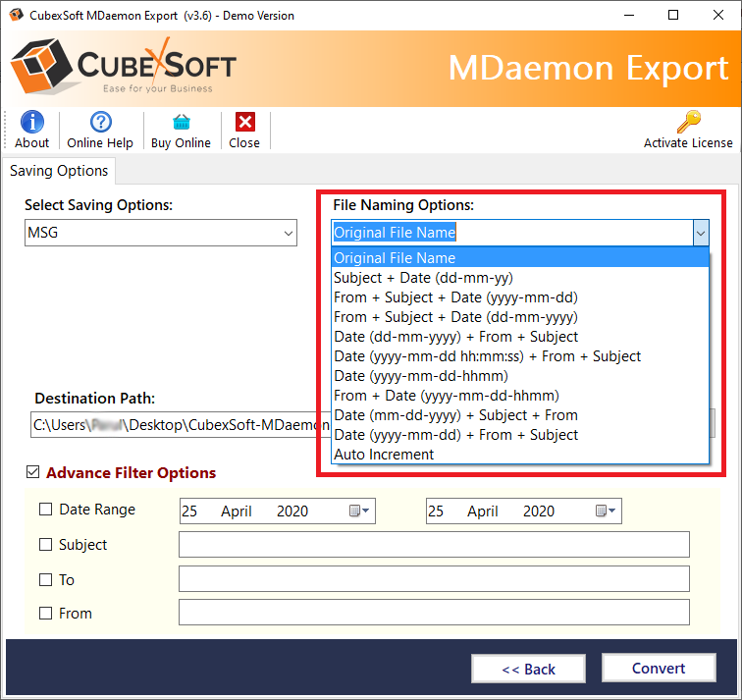742x700 pixels.
Task: Choose Date (yyyy-mm-dd hh:mm:ss) + From + Subject
Action: point(520,356)
